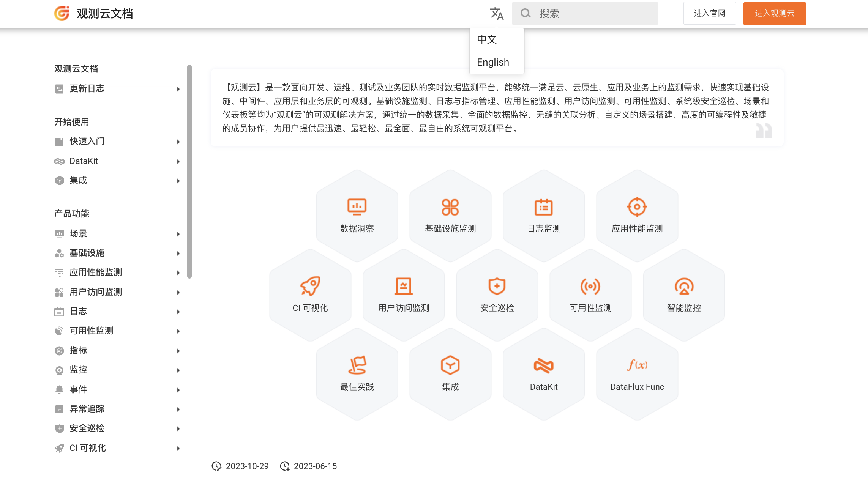Click the orange 进入观测云 button
This screenshot has height=482, width=868.
775,13
